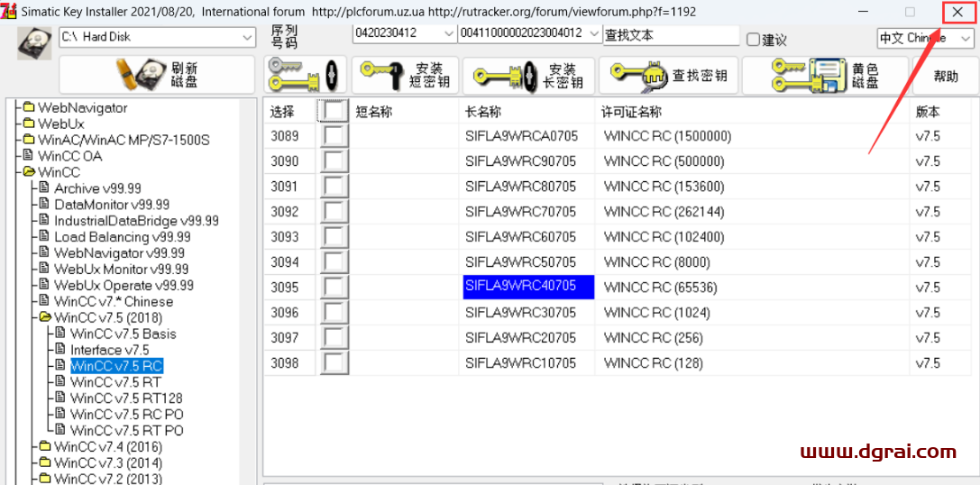The image size is (980, 485).
Task: Select WinCC v7.5 RT tree item
Action: point(115,382)
